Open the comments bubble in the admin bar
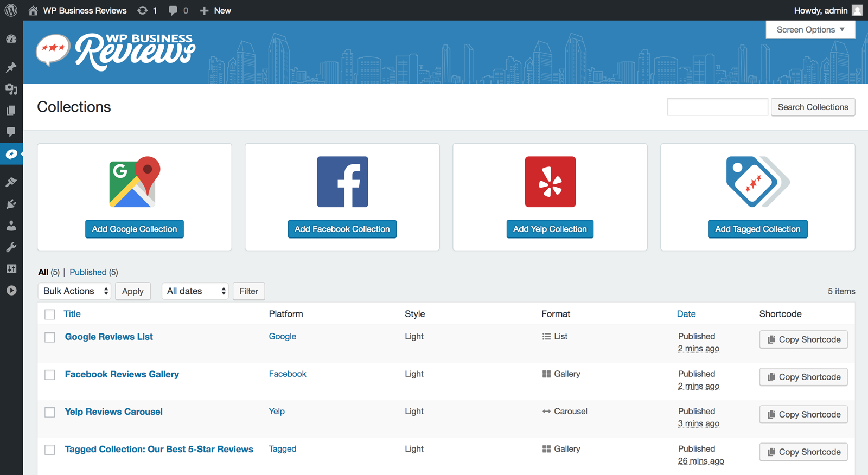 coord(173,10)
